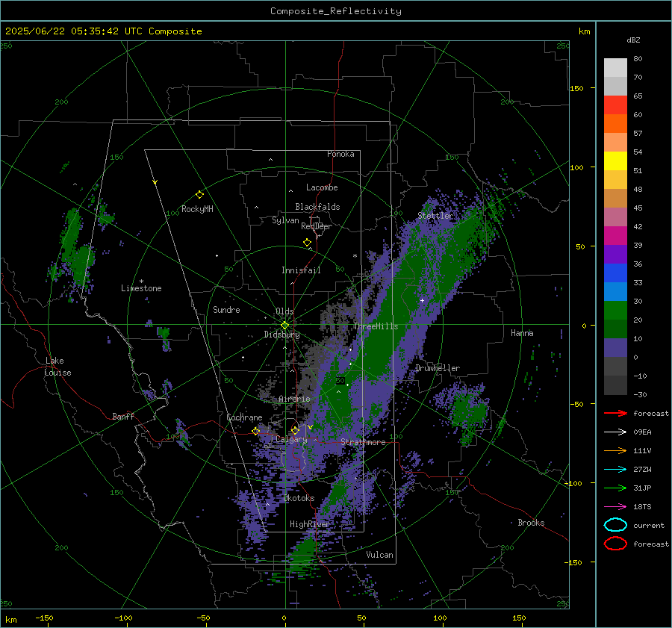Click the Banff city label
672x628 pixels.
pos(123,417)
